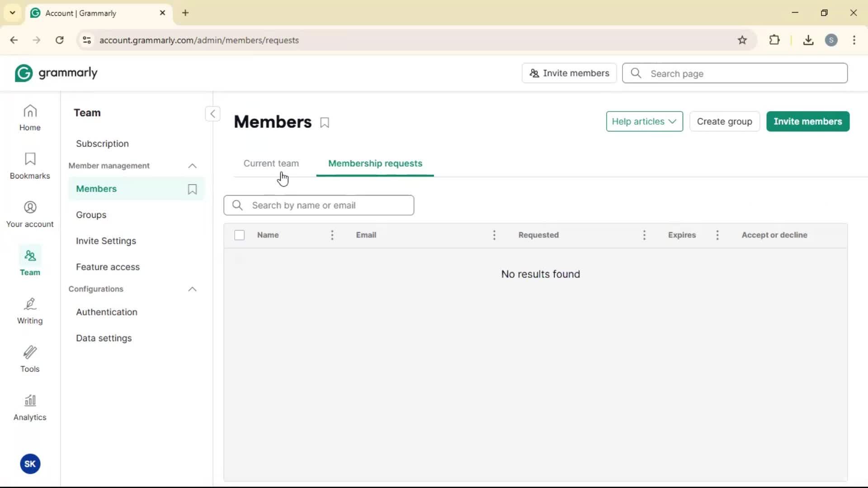Click the SK profile avatar

tap(30, 464)
